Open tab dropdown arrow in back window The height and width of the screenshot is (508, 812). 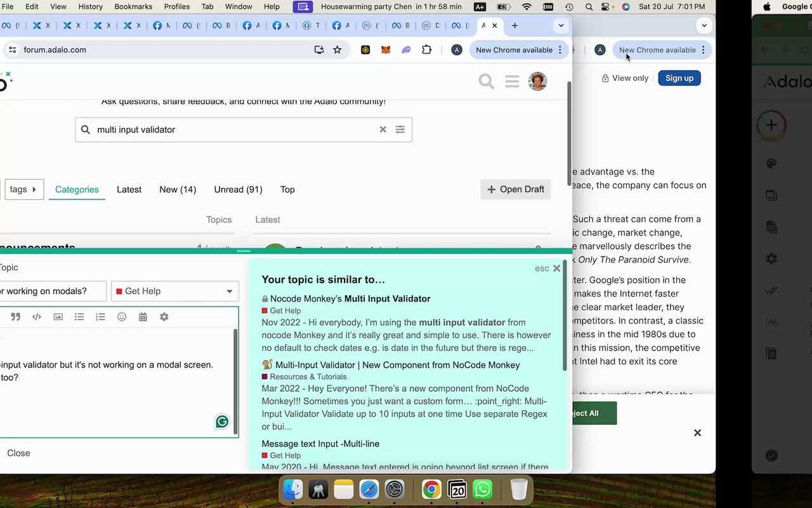coord(704,25)
